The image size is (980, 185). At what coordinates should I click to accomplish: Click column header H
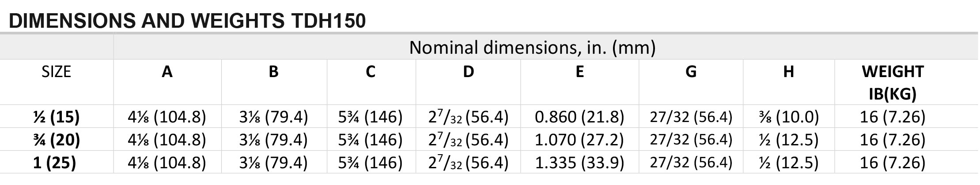pos(788,71)
